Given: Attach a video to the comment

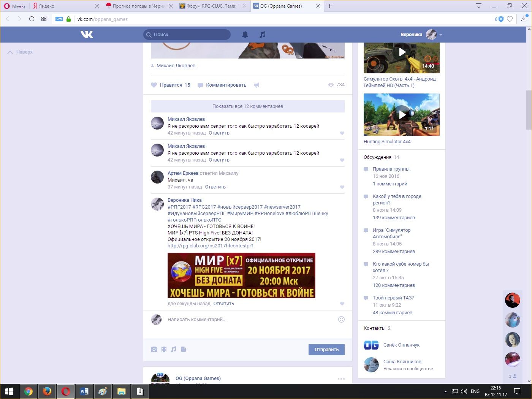Looking at the screenshot, I should (164, 349).
